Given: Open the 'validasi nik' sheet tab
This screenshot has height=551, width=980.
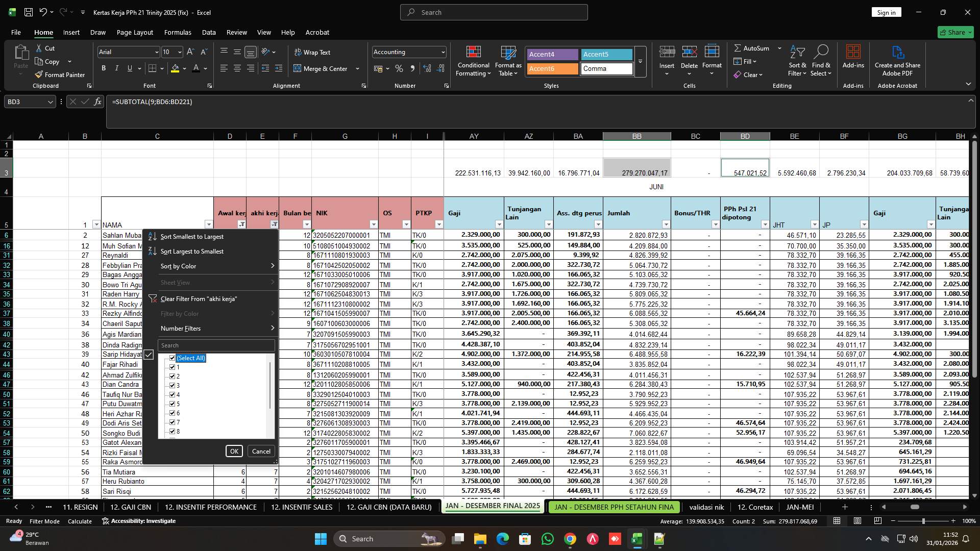Looking at the screenshot, I should pos(706,507).
